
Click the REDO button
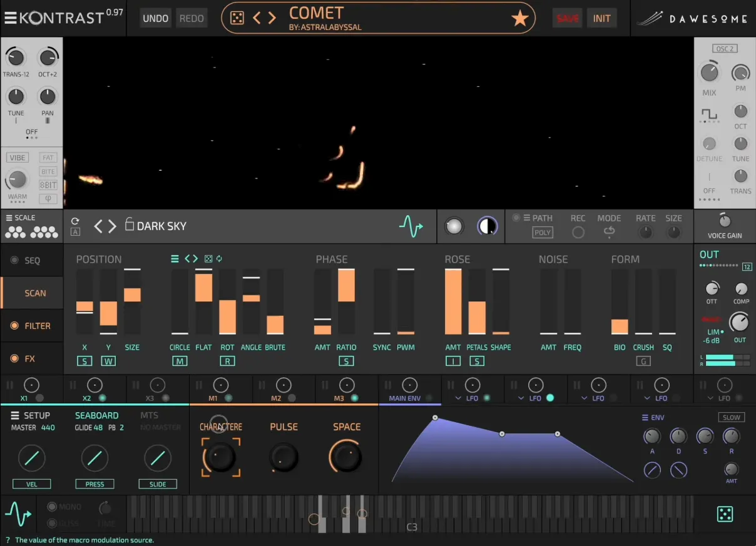click(192, 19)
